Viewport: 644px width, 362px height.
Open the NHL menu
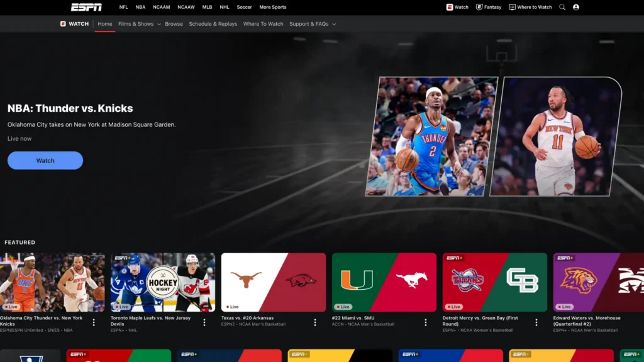tap(225, 7)
